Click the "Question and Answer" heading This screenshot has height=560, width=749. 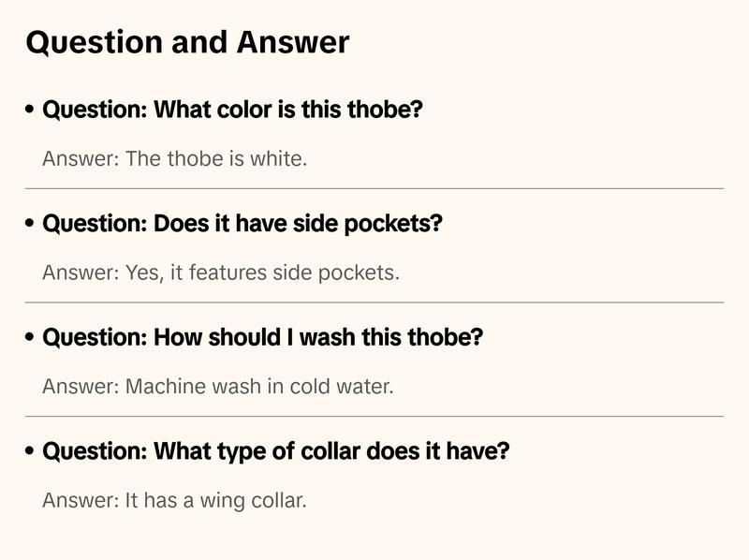coord(187,42)
